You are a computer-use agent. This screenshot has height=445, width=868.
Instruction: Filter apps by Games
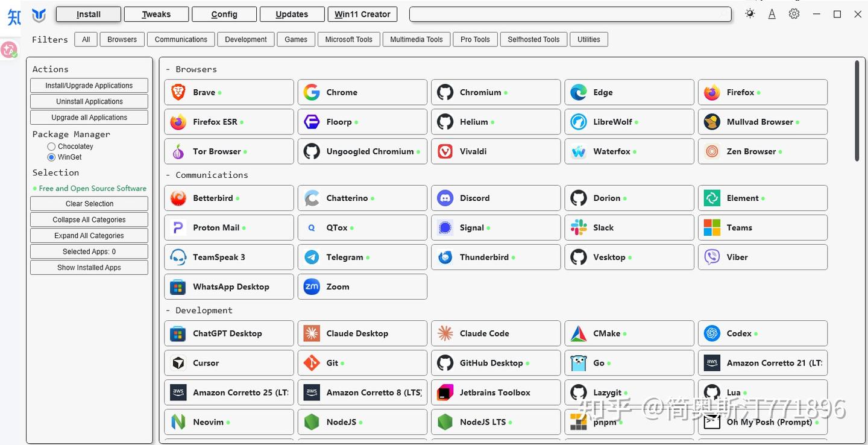[296, 40]
